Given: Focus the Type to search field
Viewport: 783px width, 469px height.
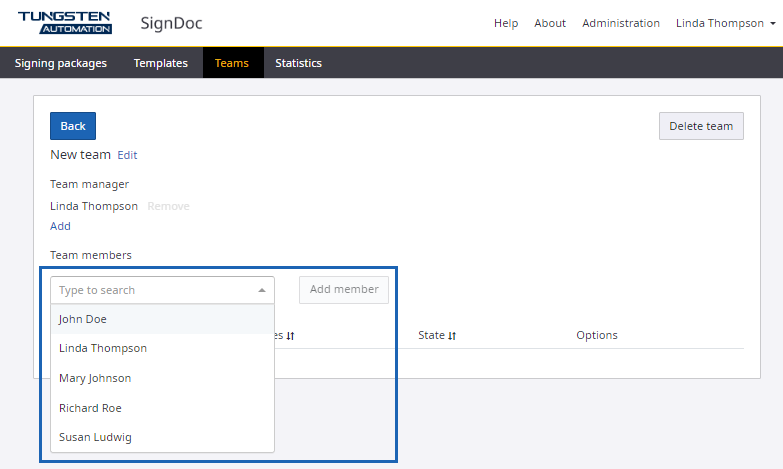Looking at the screenshot, I should point(150,290).
